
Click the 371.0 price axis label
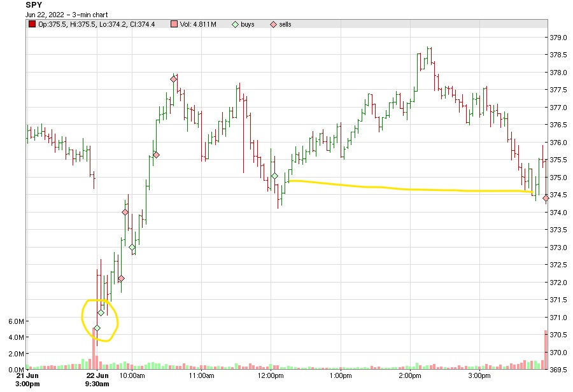558,318
